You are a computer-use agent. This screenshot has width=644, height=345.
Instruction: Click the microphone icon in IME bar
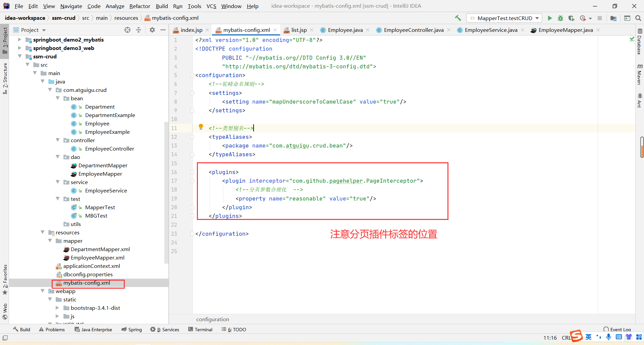(608, 337)
